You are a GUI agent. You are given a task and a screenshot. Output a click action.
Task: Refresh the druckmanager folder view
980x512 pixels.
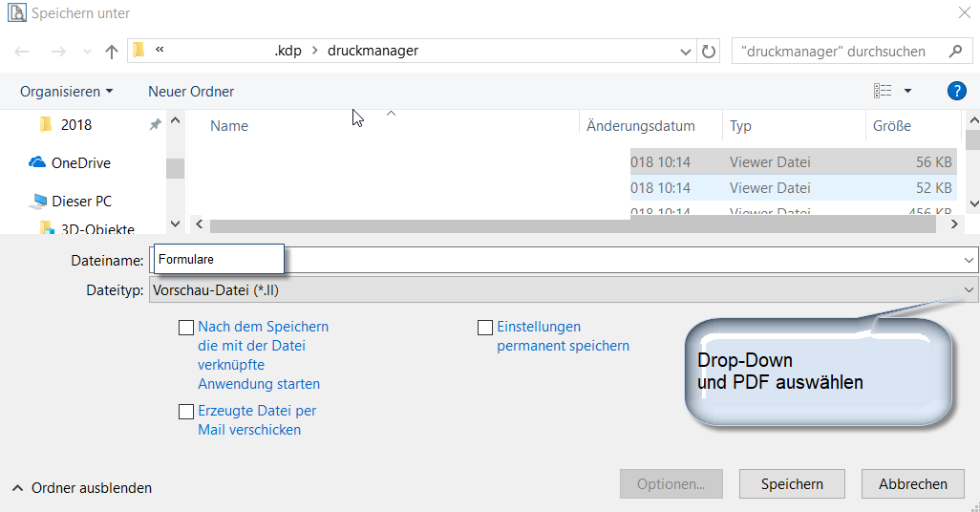coord(709,52)
